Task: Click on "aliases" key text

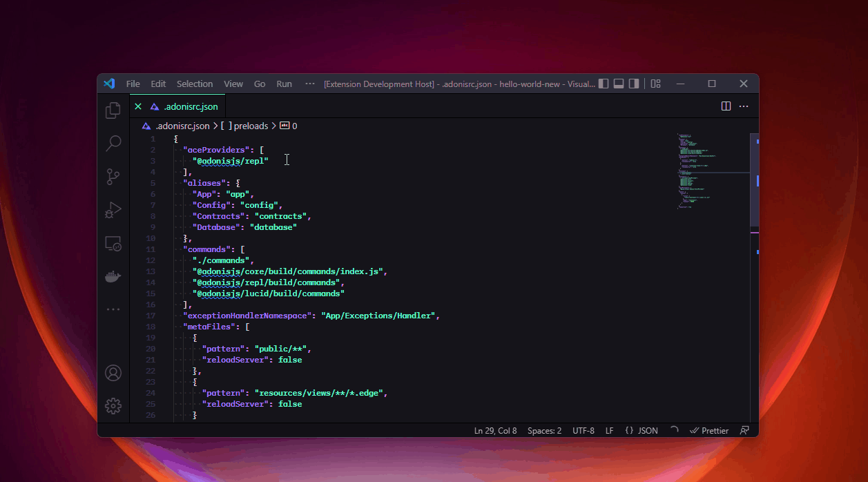Action: [204, 183]
